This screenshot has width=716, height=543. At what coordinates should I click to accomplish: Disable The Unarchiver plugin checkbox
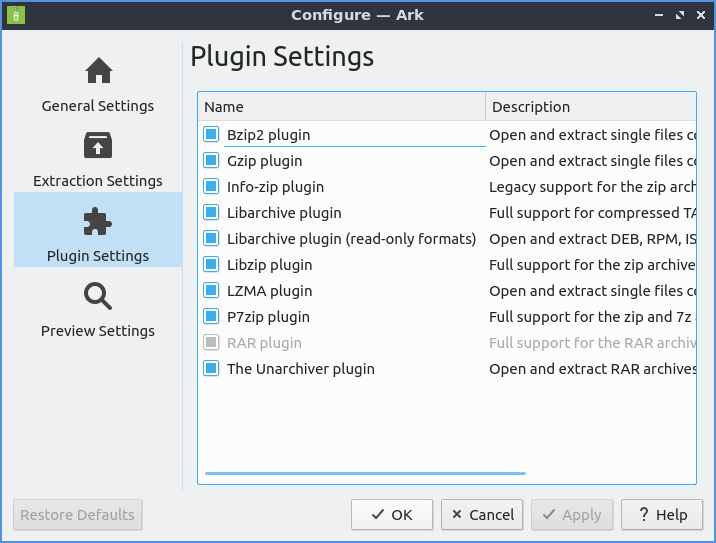point(211,369)
